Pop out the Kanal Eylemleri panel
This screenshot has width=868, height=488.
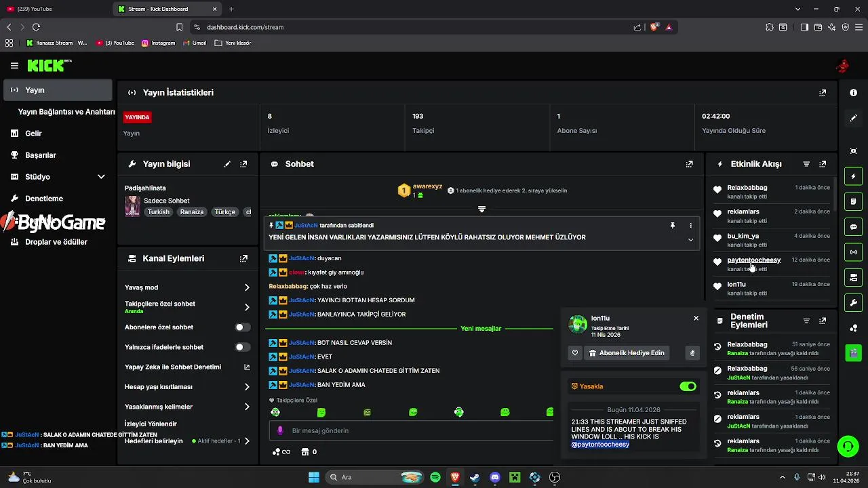click(x=243, y=258)
